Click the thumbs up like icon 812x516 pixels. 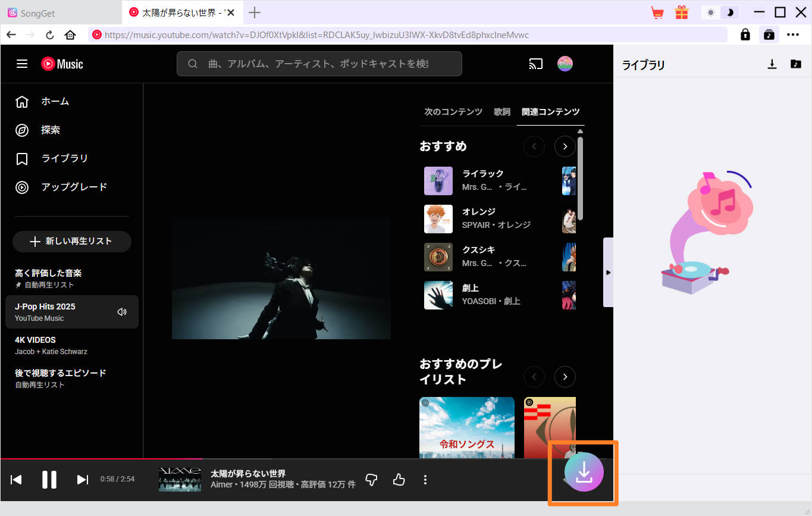pyautogui.click(x=399, y=479)
